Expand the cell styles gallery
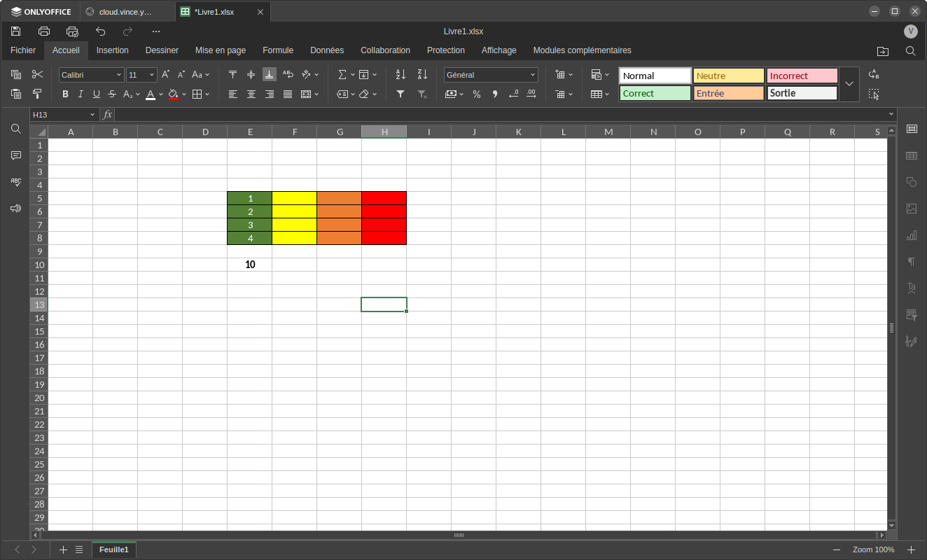Image resolution: width=927 pixels, height=560 pixels. click(849, 84)
